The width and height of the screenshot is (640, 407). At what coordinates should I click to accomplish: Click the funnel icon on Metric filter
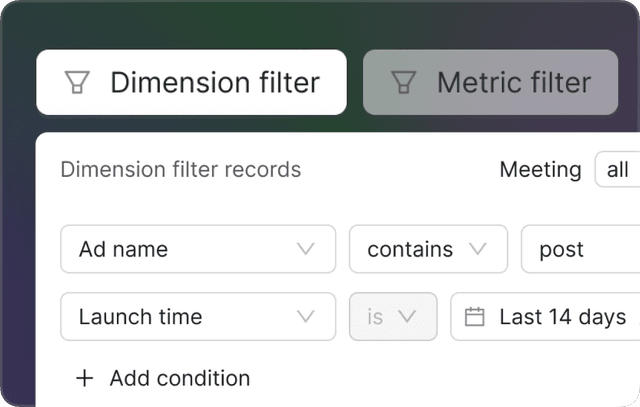point(403,83)
